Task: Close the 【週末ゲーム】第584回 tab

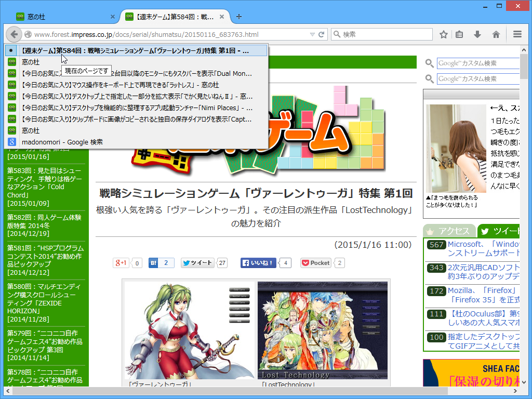Action: 221,17
